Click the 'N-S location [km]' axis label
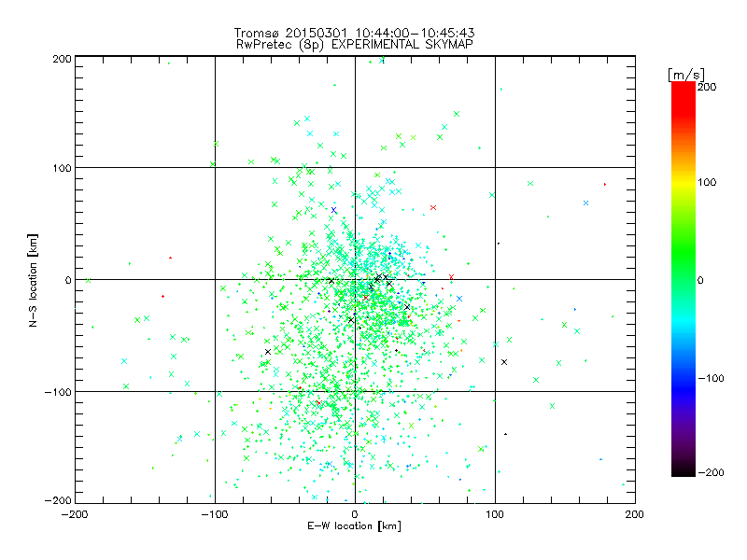 pyautogui.click(x=33, y=280)
